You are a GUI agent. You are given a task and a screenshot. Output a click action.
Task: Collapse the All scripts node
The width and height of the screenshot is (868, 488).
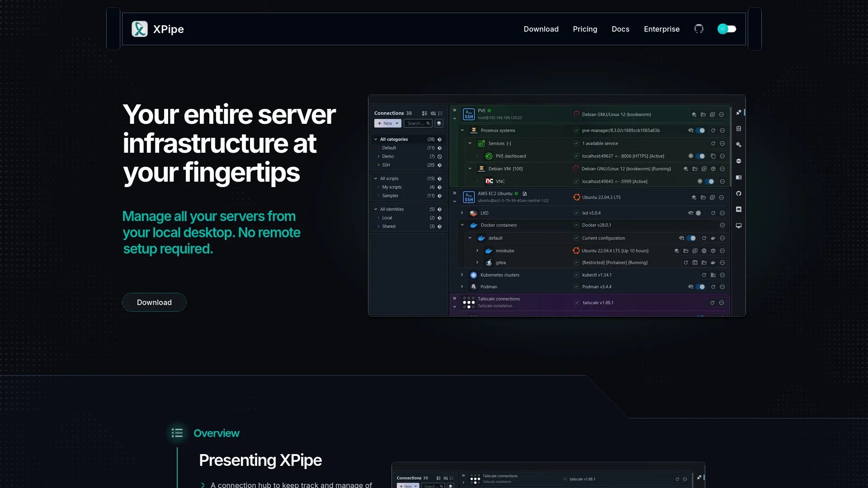pyautogui.click(x=376, y=178)
